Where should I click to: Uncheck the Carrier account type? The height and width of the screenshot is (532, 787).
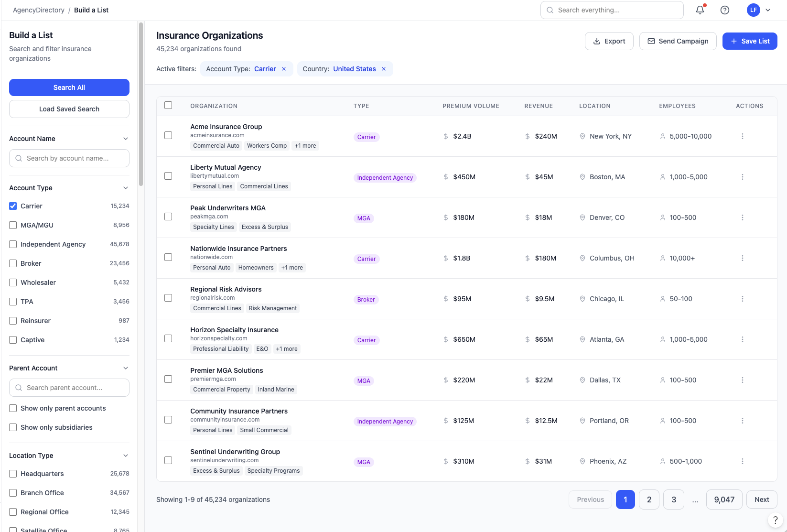[x=13, y=206]
